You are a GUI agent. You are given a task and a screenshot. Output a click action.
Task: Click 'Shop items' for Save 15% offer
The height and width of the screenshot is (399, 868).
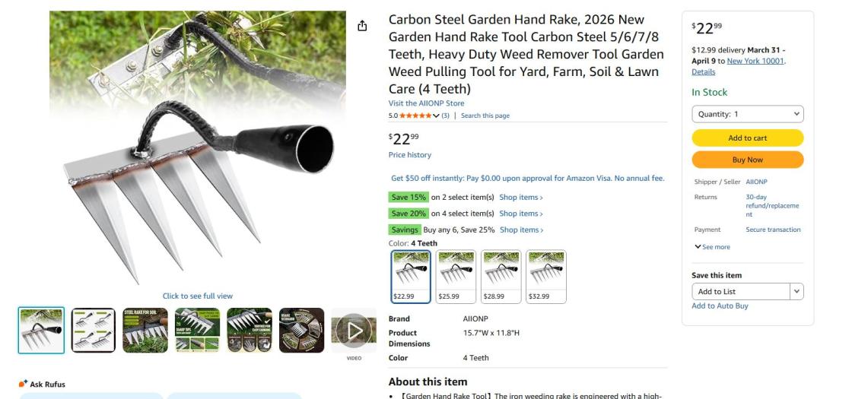(521, 198)
